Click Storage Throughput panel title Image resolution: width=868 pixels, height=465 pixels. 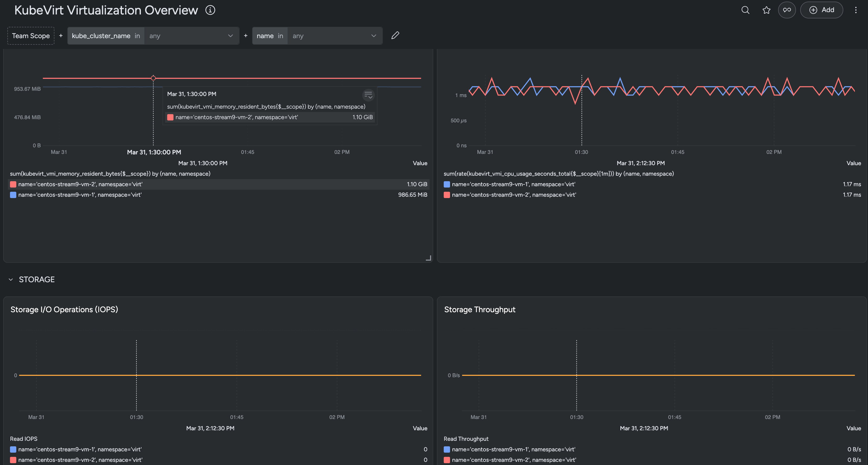(x=480, y=310)
